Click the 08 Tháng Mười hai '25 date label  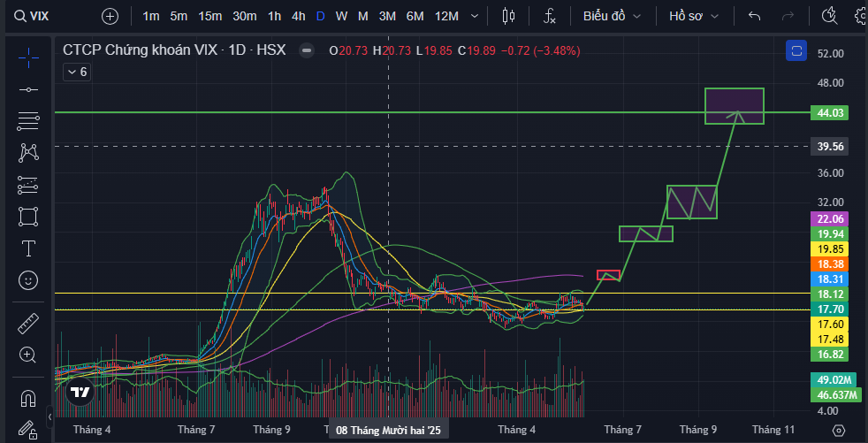[389, 431]
